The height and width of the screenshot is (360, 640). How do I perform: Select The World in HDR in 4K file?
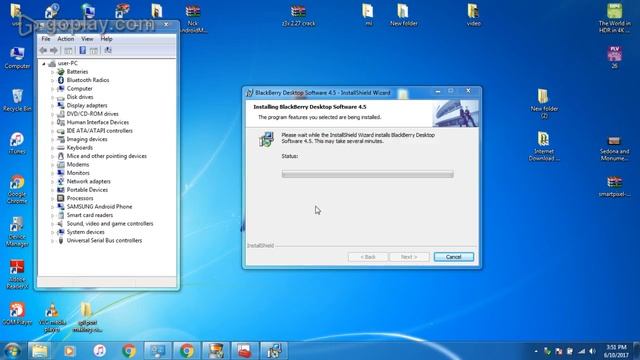tap(614, 18)
